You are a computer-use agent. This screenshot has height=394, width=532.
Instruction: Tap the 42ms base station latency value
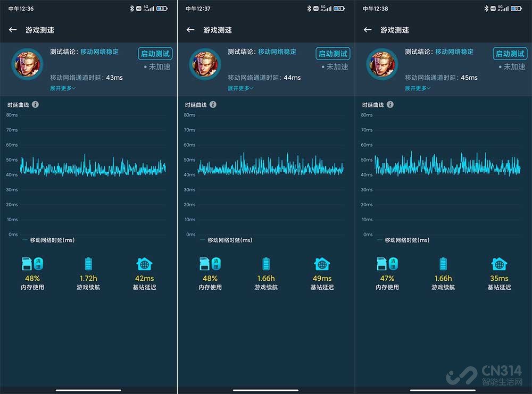145,279
